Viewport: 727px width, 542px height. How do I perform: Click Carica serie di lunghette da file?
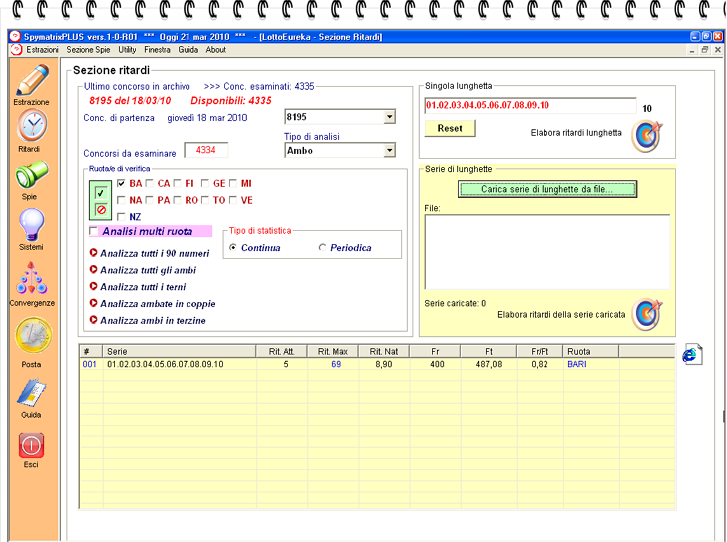point(547,189)
